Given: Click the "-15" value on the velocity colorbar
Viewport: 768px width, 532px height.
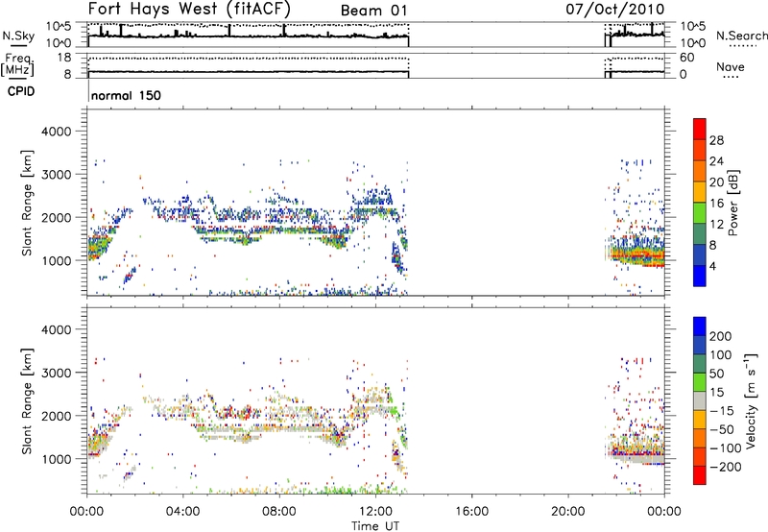Looking at the screenshot, I should click(x=721, y=411).
